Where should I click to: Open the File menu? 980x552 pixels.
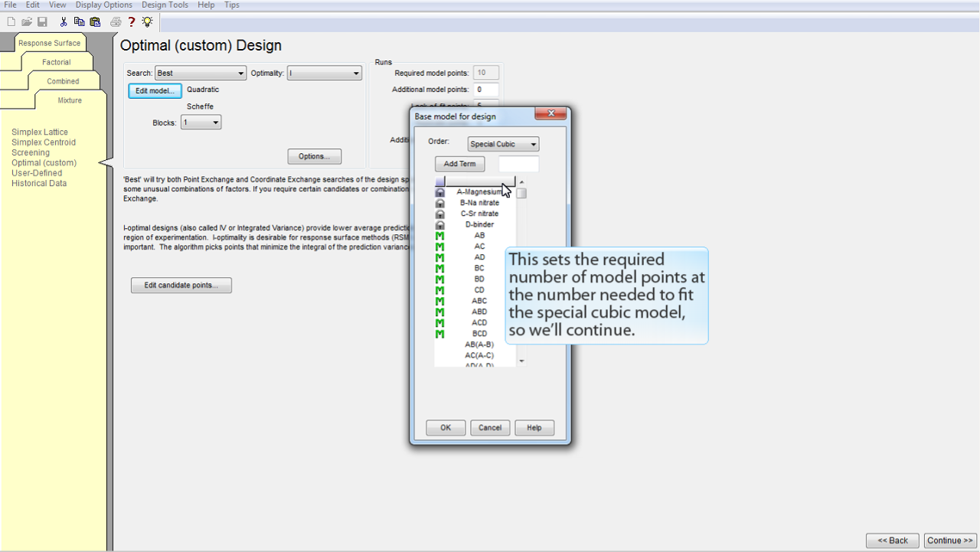11,5
